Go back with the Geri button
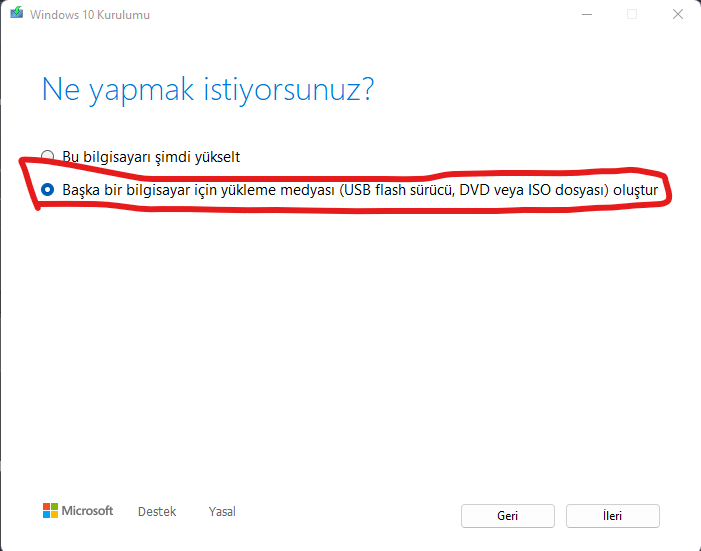 tap(507, 516)
